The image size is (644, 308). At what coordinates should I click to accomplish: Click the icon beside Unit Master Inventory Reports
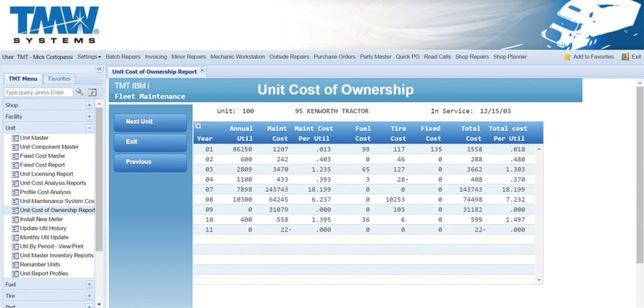point(15,255)
